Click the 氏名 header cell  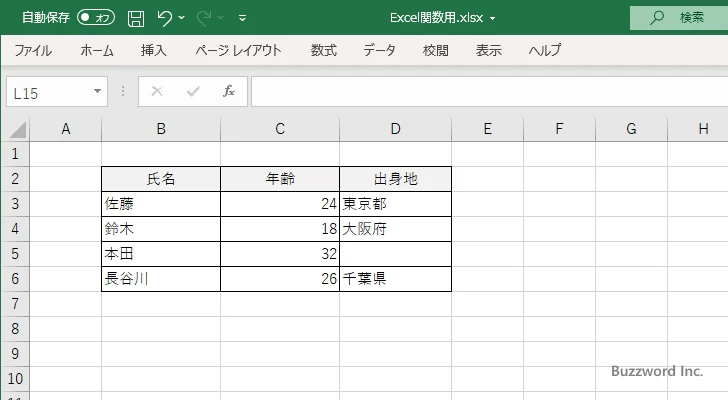161,179
